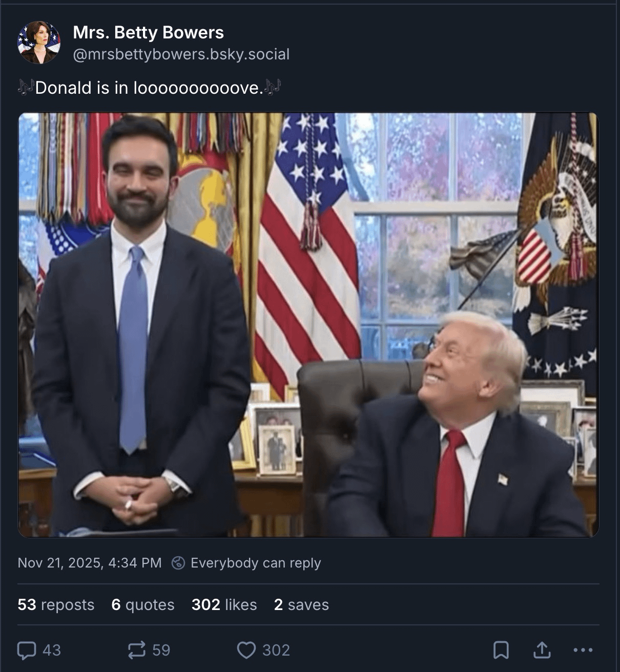
Task: Open the reply composer via speech bubble icon
Action: [x=27, y=650]
